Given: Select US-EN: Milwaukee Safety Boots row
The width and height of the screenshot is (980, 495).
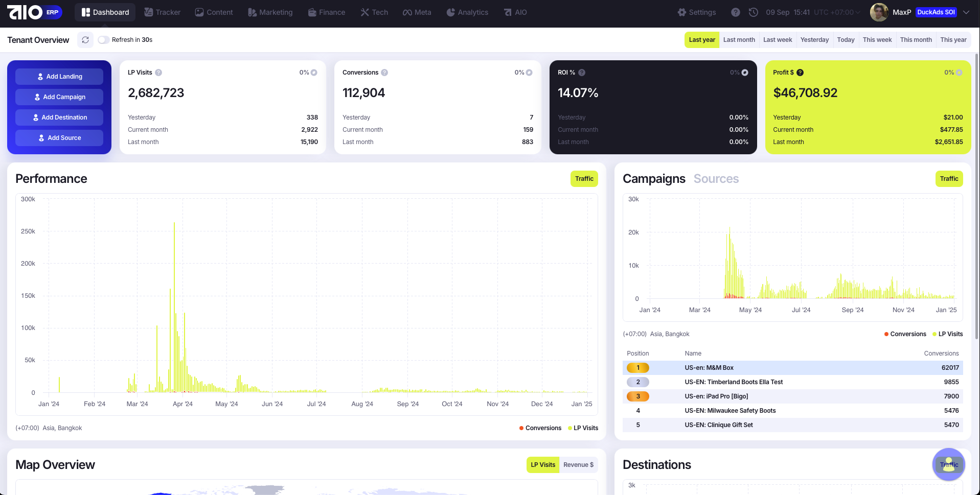Looking at the screenshot, I should [793, 411].
